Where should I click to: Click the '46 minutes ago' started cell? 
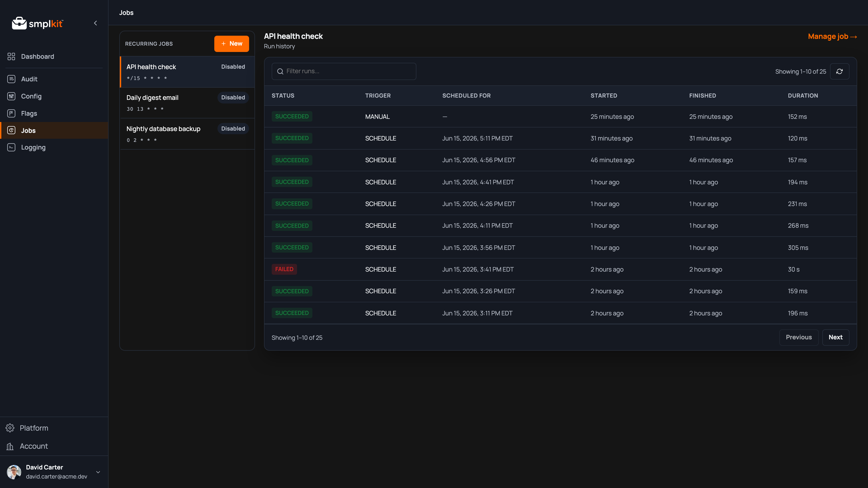pos(612,160)
